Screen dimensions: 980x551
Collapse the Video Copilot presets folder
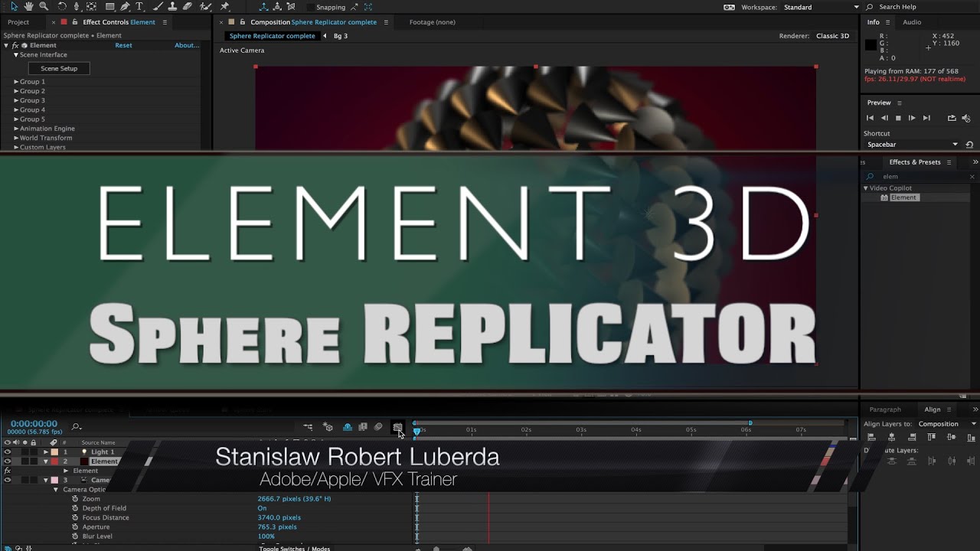[866, 188]
